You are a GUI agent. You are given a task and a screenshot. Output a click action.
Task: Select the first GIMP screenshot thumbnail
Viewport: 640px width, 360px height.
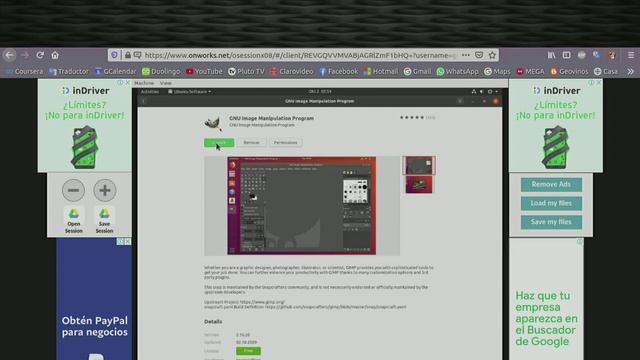point(419,165)
